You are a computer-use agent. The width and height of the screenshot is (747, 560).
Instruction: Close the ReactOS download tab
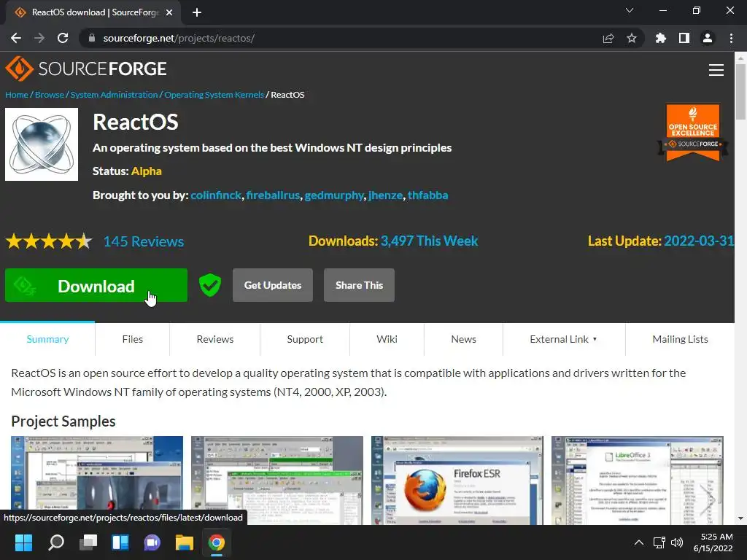(x=169, y=12)
